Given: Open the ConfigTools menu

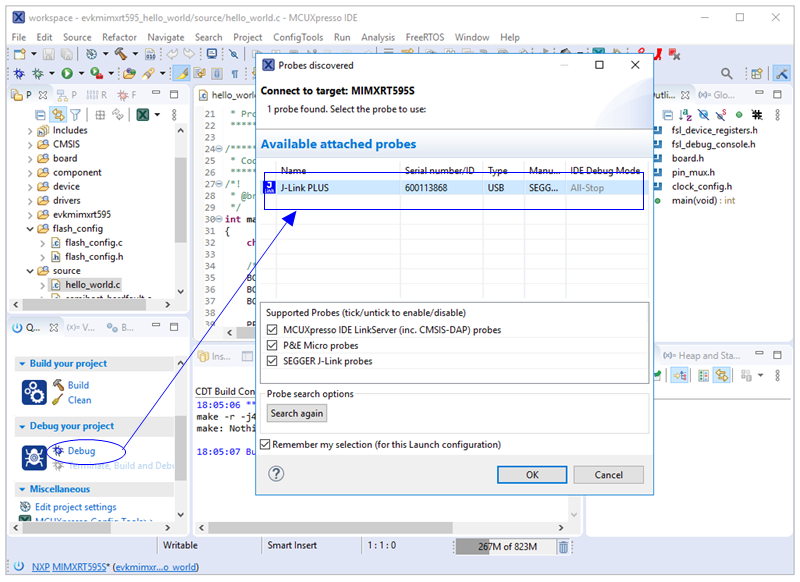Looking at the screenshot, I should click(x=298, y=37).
